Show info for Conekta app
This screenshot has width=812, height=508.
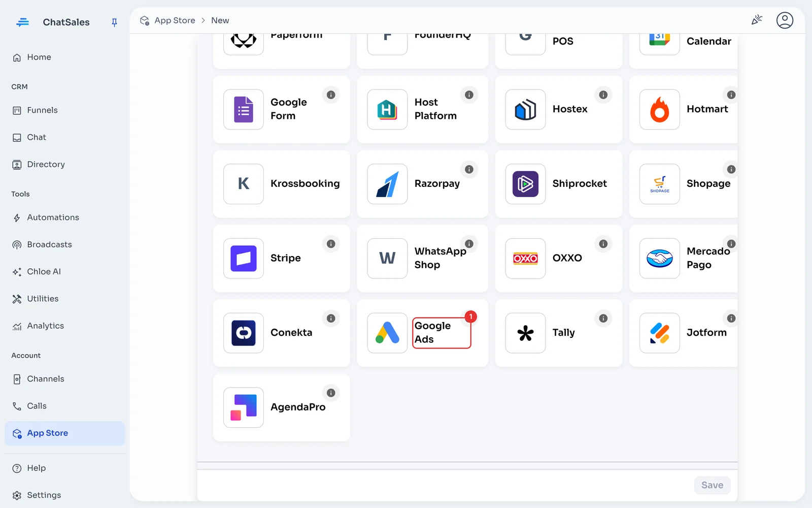coord(331,319)
